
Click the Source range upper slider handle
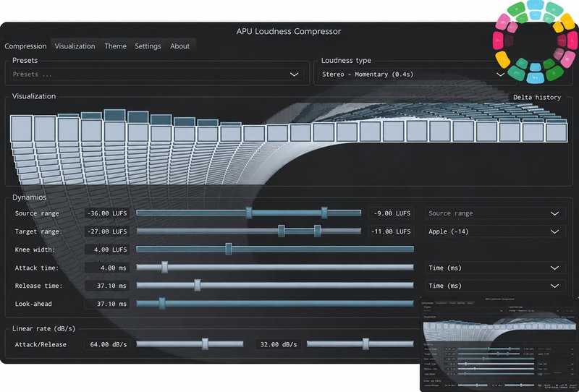click(324, 213)
